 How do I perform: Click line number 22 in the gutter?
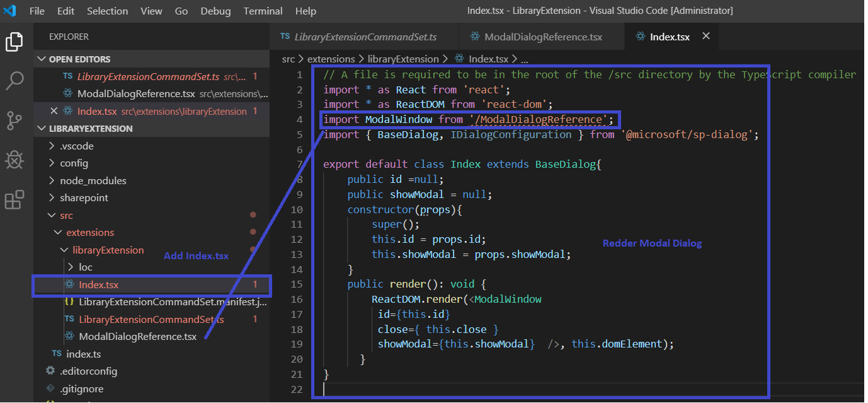coord(297,390)
